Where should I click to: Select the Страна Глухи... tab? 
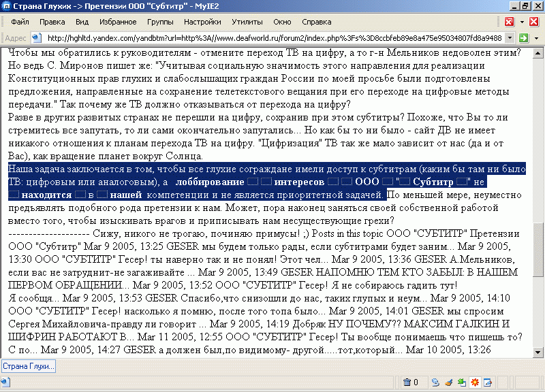(x=29, y=366)
